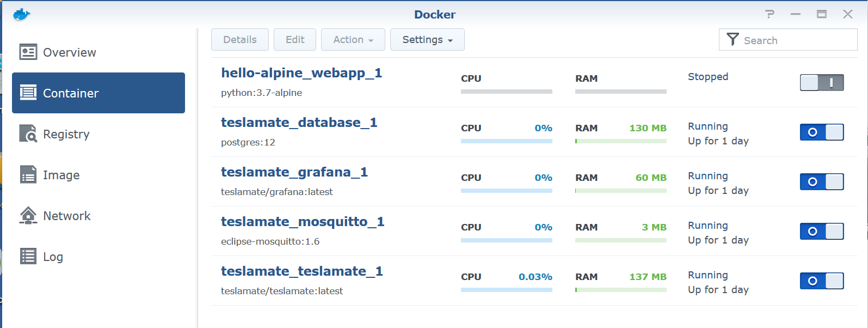Viewport: 868px width, 328px height.
Task: Click 'teslamate/grafana:latest' image label
Action: [277, 192]
